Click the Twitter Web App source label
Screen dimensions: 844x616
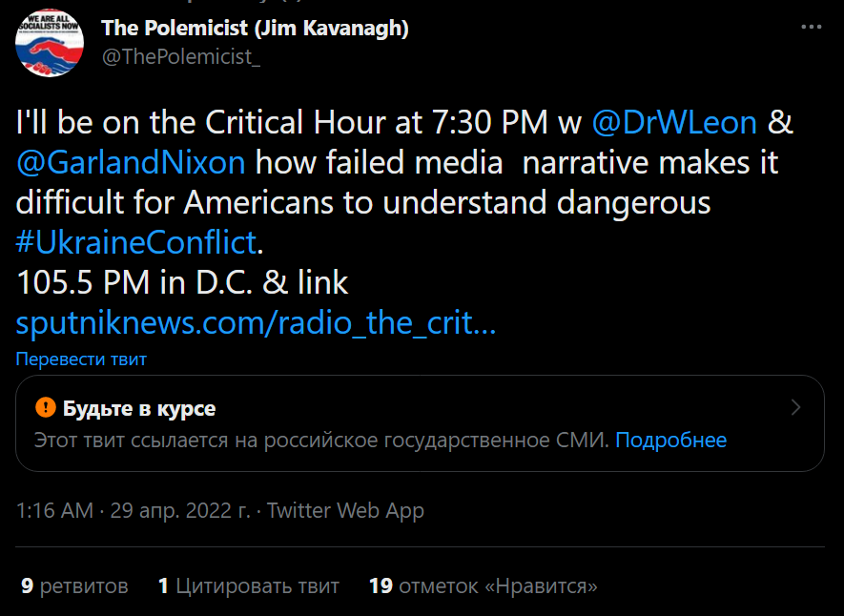click(345, 510)
